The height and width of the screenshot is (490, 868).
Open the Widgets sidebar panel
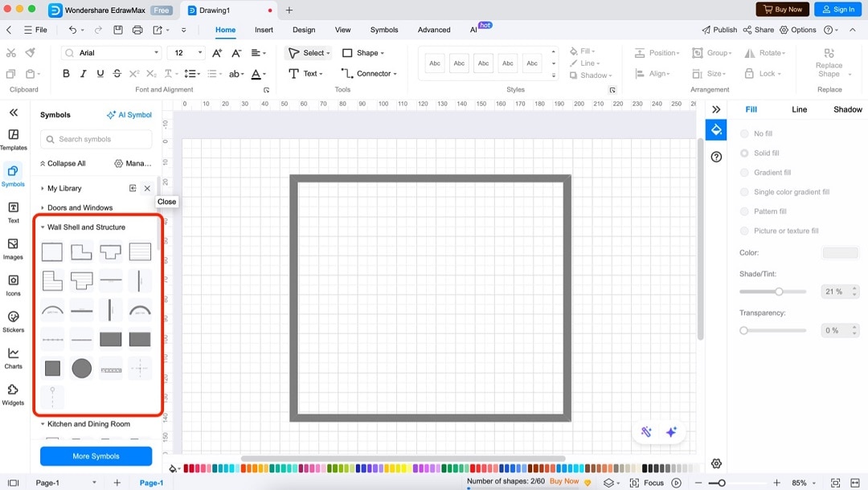pyautogui.click(x=14, y=395)
